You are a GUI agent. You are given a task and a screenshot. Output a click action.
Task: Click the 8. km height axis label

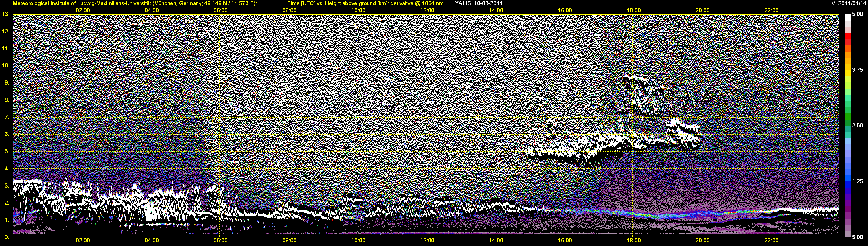7,100
